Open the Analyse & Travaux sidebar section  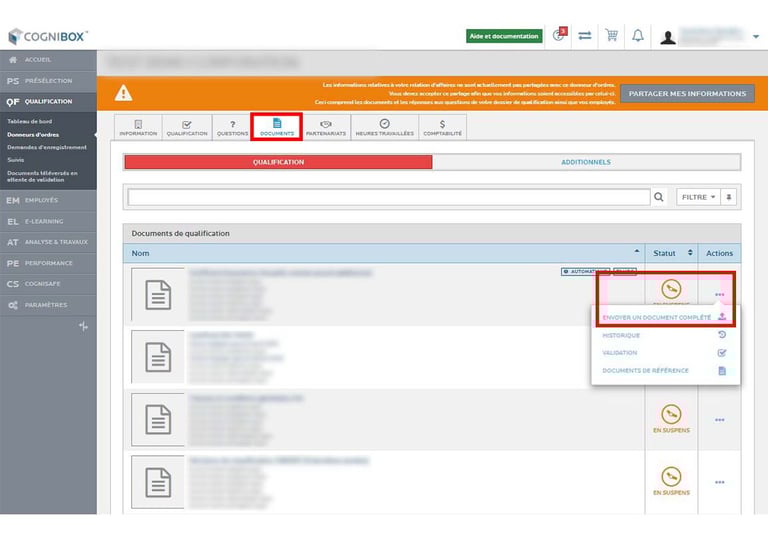pos(48,242)
